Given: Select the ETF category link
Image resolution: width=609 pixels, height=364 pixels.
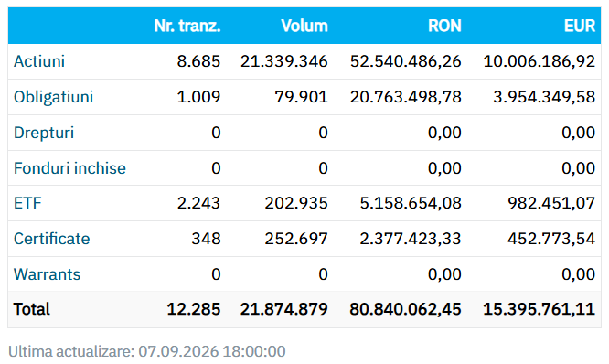Looking at the screenshot, I should [x=27, y=203].
